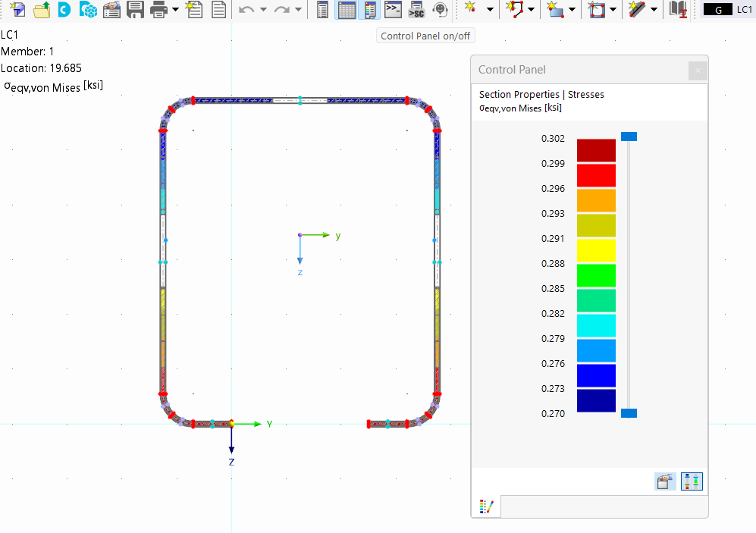Open file with the folder icon
Image resolution: width=756 pixels, height=533 pixels.
pos(42,10)
